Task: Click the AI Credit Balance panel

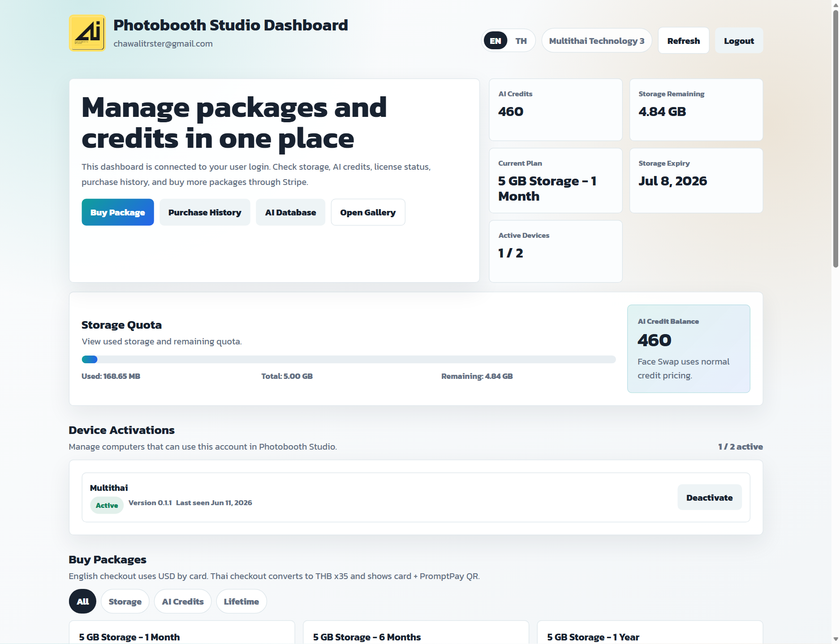Action: pyautogui.click(x=689, y=349)
